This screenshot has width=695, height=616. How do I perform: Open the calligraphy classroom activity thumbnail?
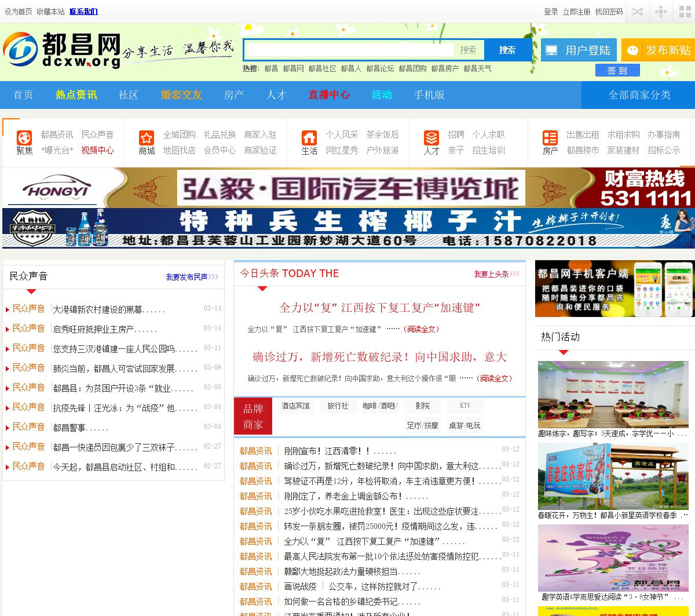[x=613, y=395]
